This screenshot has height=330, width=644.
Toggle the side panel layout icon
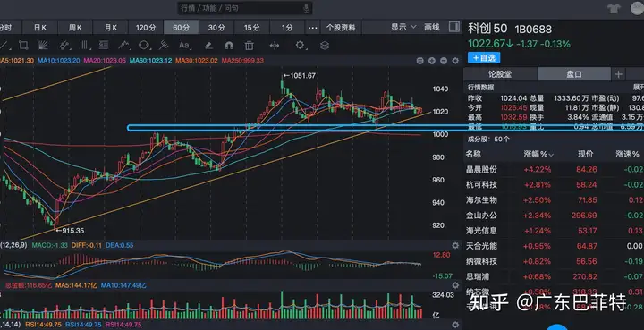454,27
